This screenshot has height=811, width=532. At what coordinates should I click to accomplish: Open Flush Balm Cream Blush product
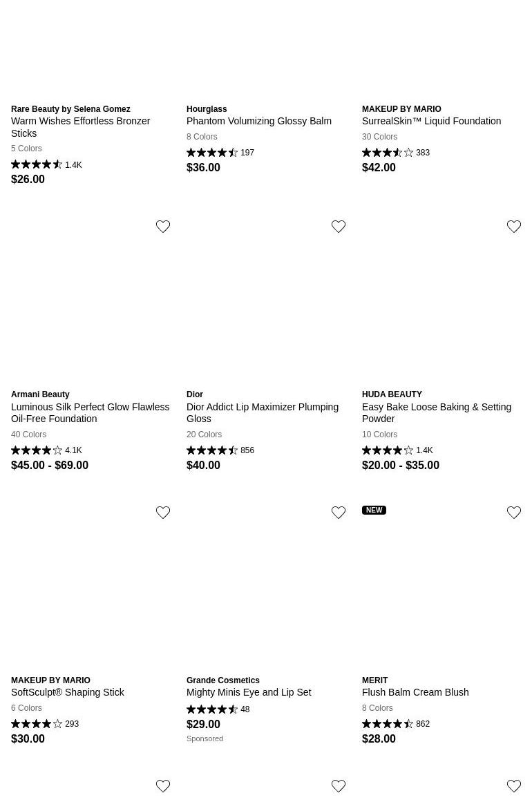tap(415, 692)
